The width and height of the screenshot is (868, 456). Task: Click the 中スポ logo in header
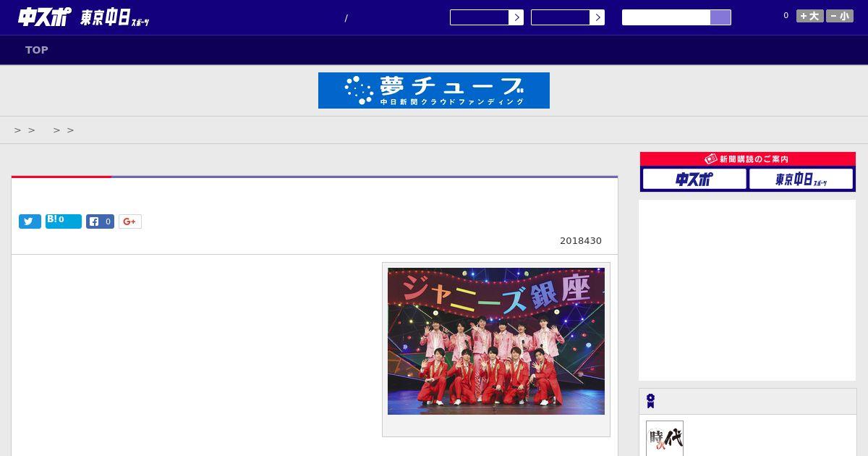point(44,17)
